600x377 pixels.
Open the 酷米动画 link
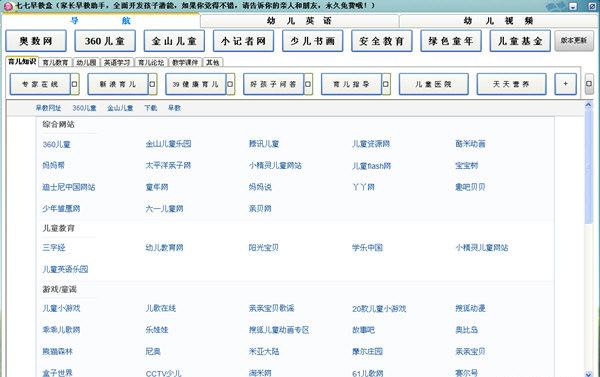point(470,144)
